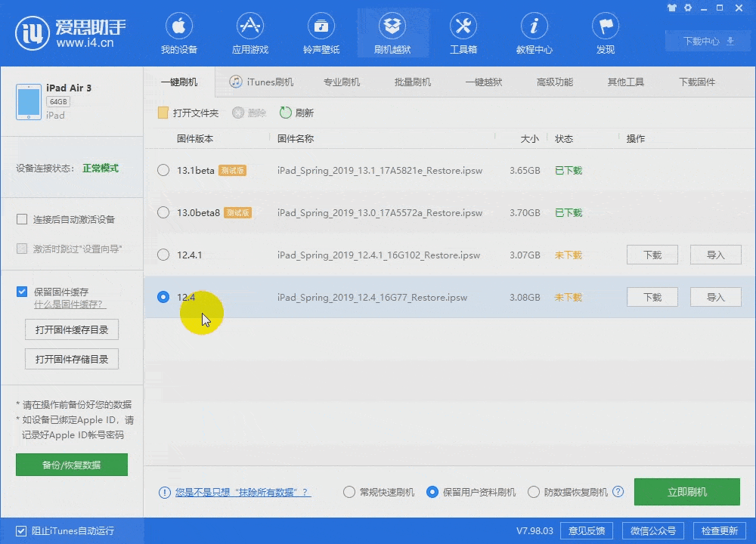The height and width of the screenshot is (544, 756).
Task: Select firmware 13.1beta radio button
Action: tap(163, 171)
